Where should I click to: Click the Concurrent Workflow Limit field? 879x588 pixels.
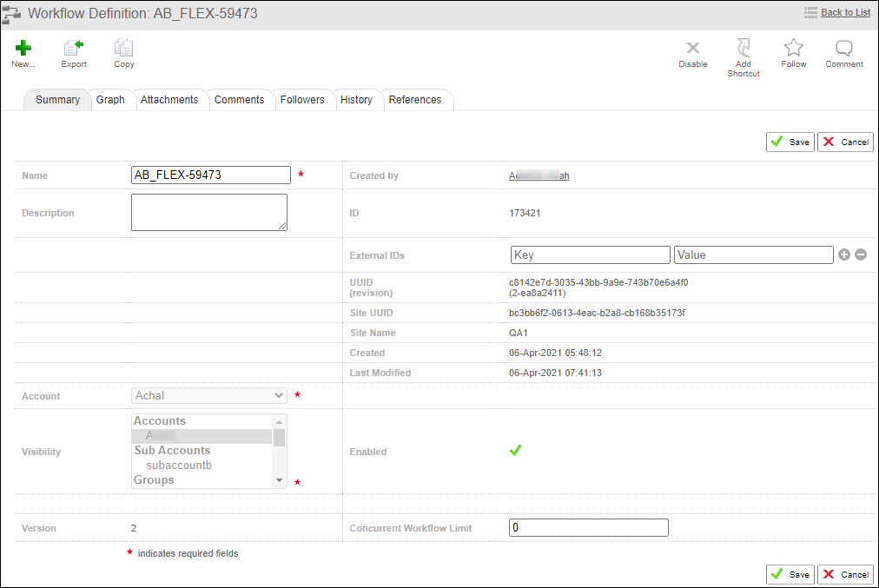[x=588, y=527]
